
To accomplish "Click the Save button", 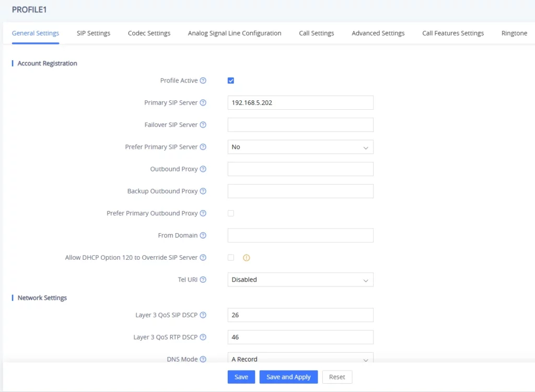I will (x=241, y=377).
